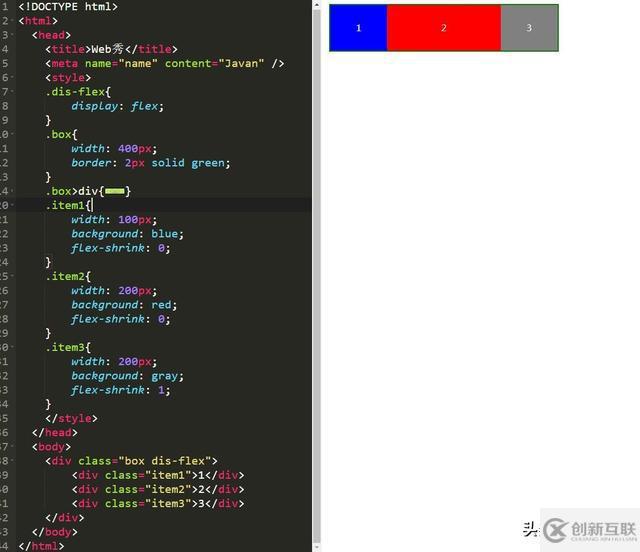
Task: Click the 'background: gray;' declaration
Action: 128,376
